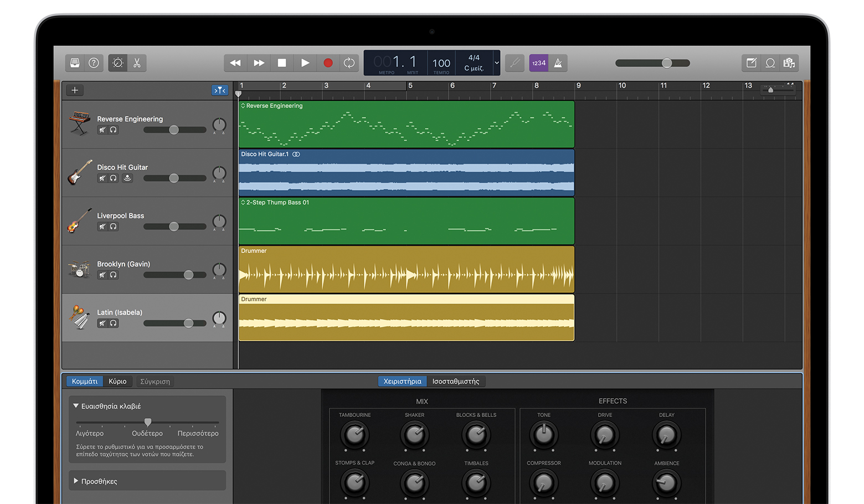Open the Loop Browser icon
Screen dimensions: 864x504
point(770,63)
